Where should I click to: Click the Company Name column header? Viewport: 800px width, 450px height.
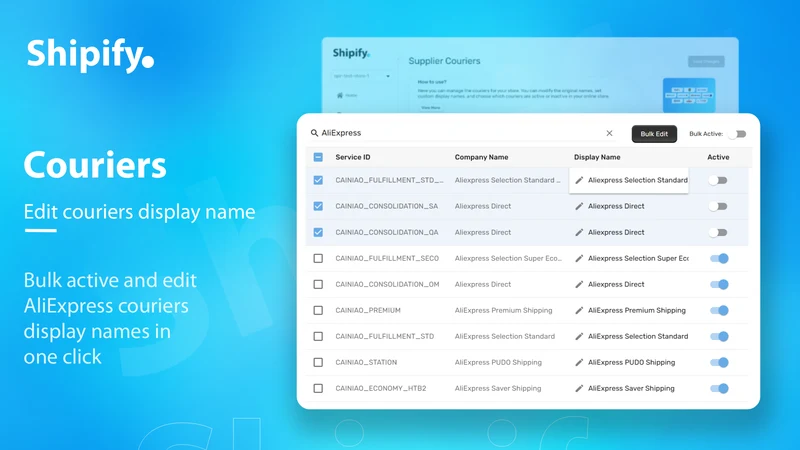click(481, 157)
